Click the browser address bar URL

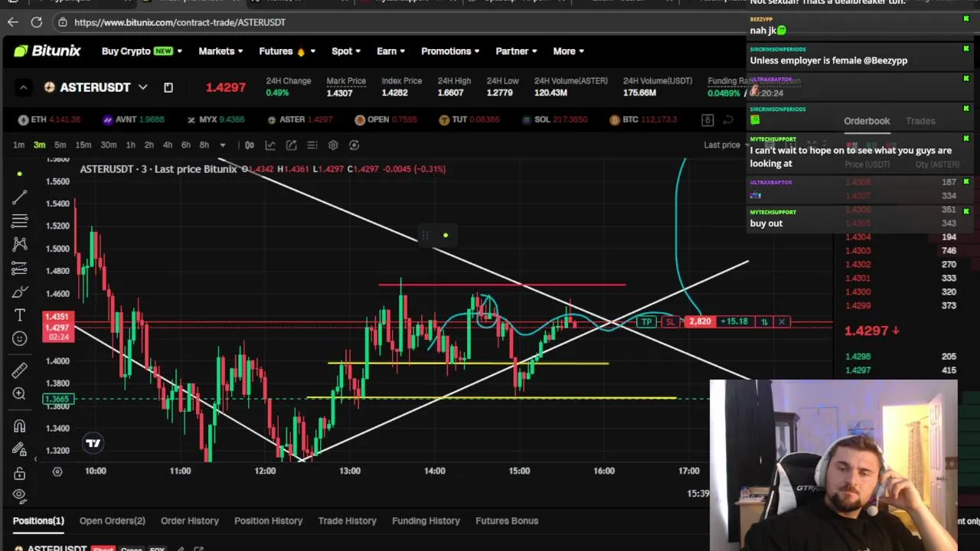[x=180, y=22]
